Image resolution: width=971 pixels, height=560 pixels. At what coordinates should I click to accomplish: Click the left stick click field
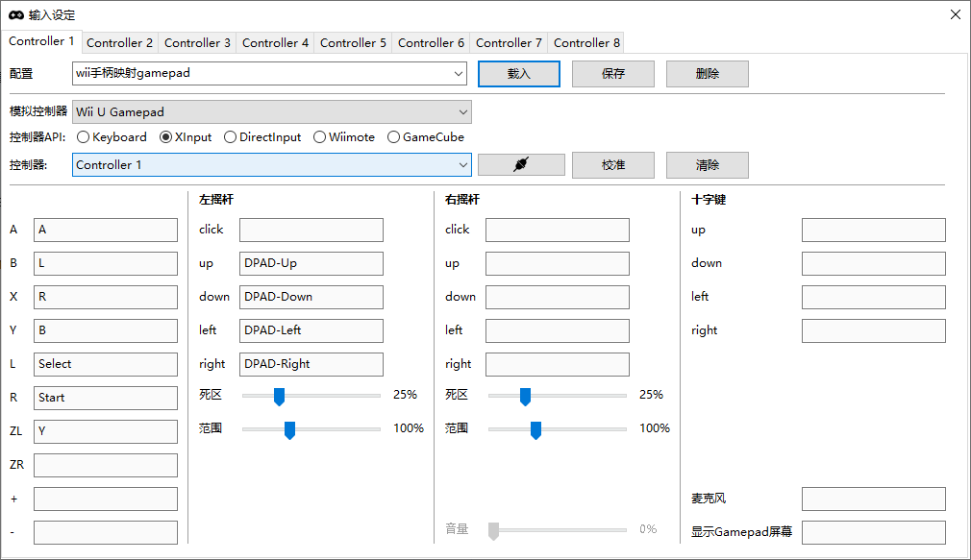click(311, 230)
